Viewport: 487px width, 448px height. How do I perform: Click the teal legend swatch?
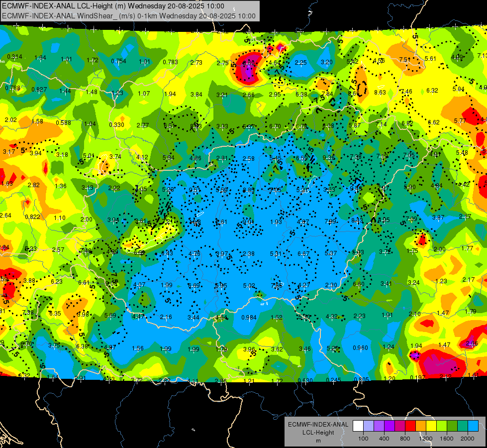463,426
